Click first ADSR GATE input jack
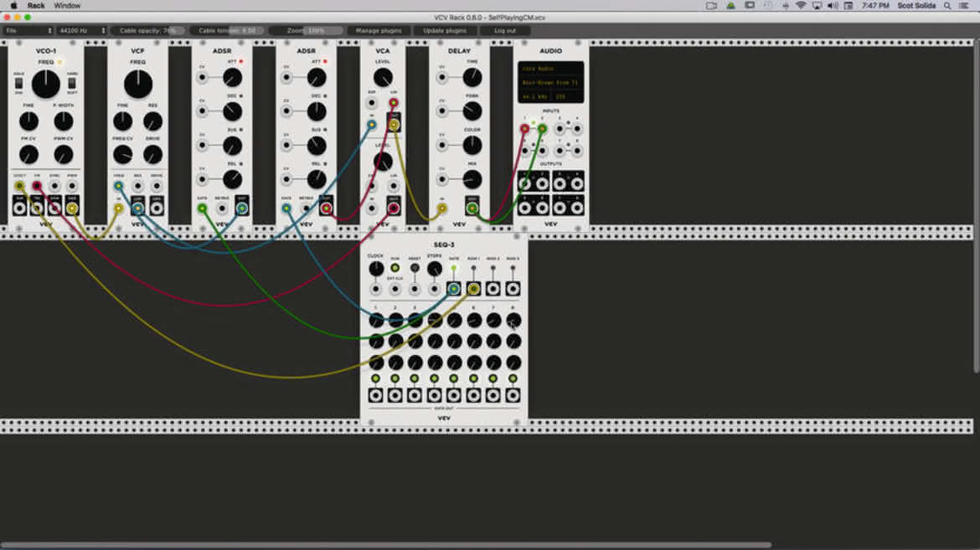 coord(202,208)
